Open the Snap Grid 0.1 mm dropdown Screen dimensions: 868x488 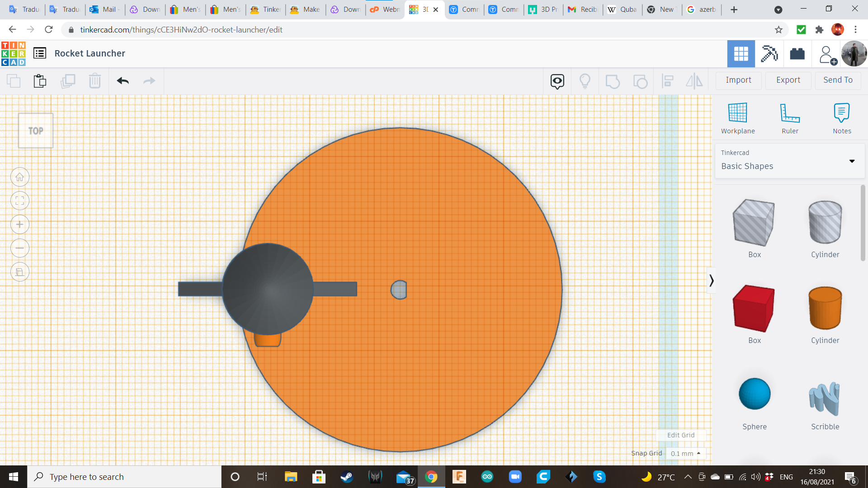685,453
